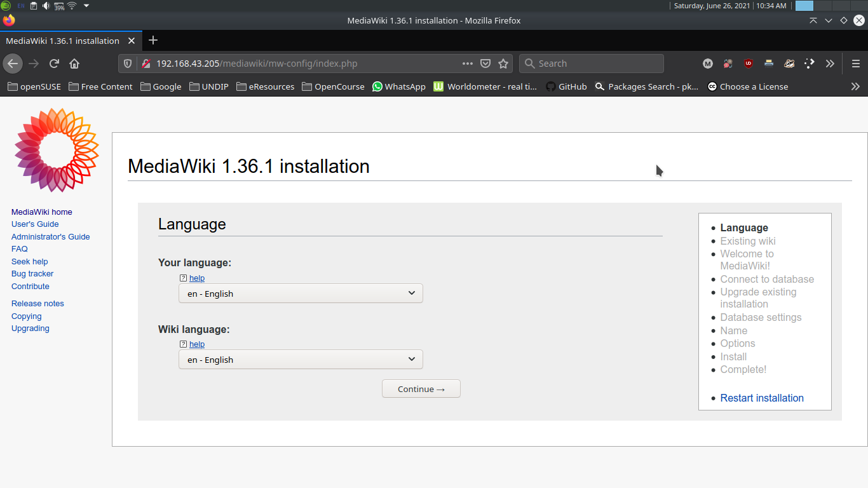Select the highlighted virtual desktop in pager
Viewport: 868px width, 488px height.
[x=804, y=6]
